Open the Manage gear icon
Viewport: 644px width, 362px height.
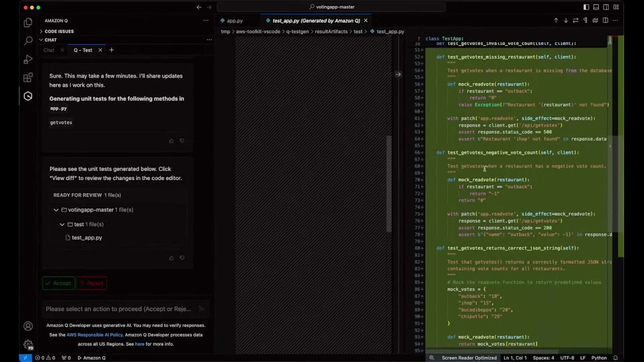pyautogui.click(x=28, y=344)
